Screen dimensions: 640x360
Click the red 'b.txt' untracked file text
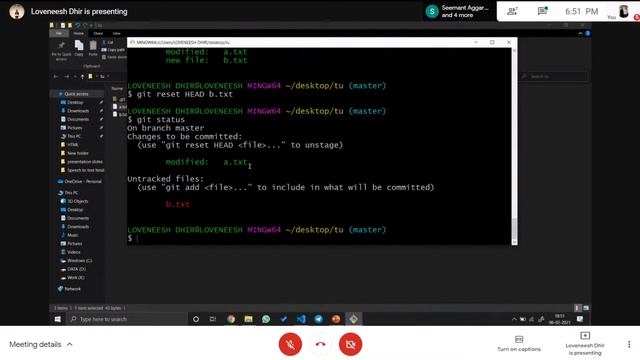[x=178, y=204]
